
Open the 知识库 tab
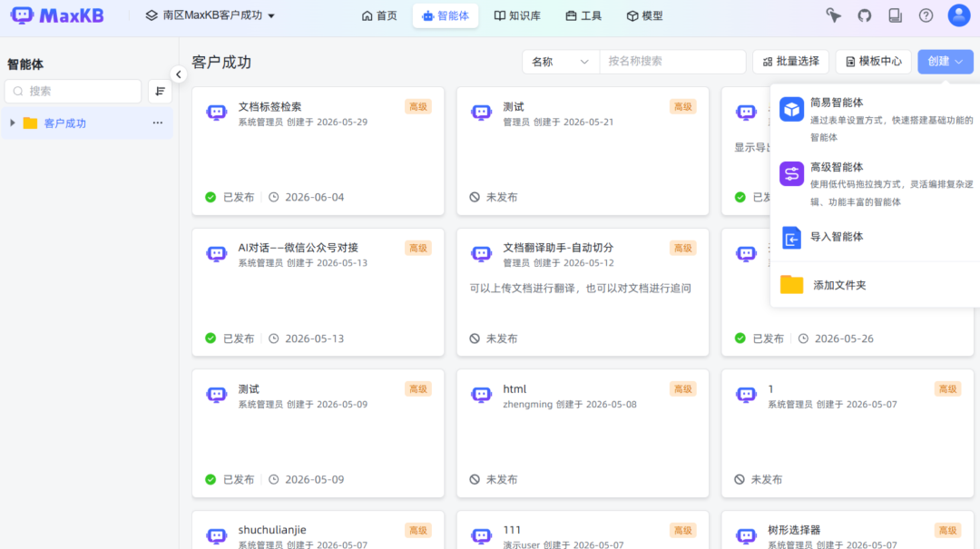[x=517, y=15]
